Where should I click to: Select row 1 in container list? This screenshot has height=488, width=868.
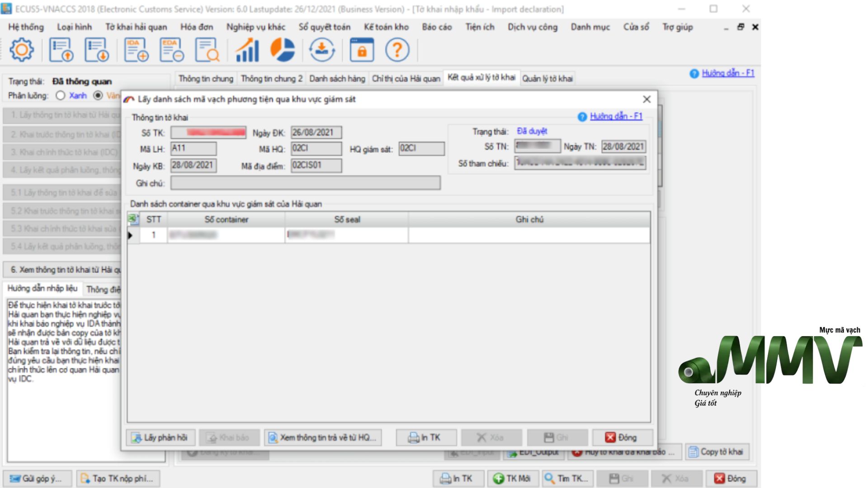click(x=389, y=235)
